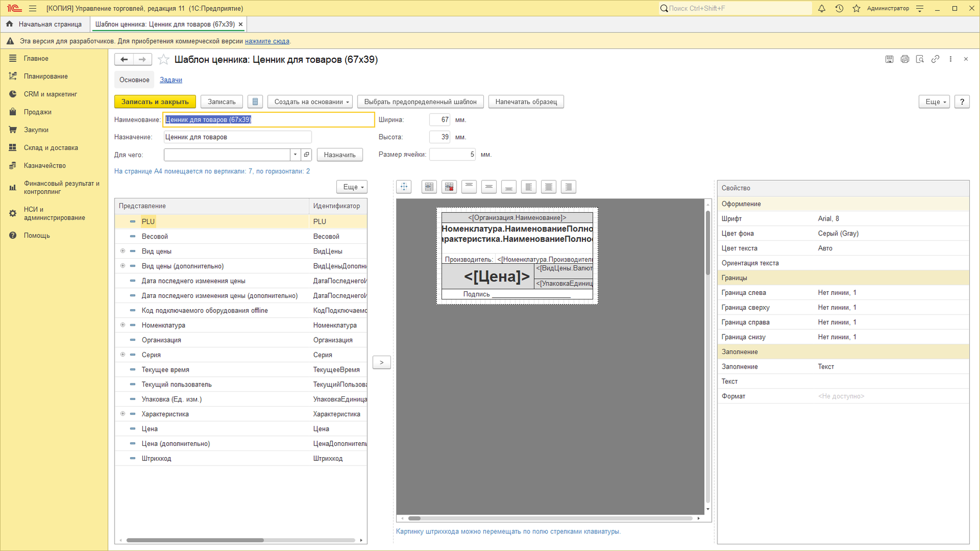This screenshot has width=980, height=551.
Task: Follow the нажмите сюда link
Action: [267, 41]
